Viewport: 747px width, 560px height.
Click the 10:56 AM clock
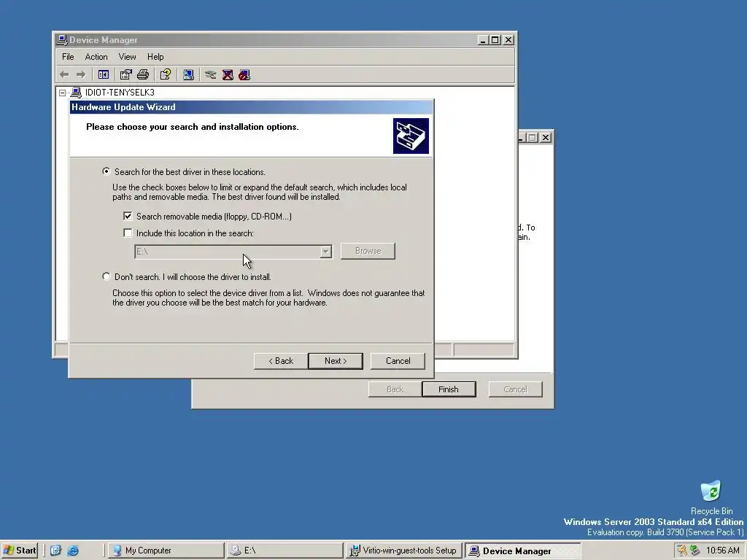(723, 551)
